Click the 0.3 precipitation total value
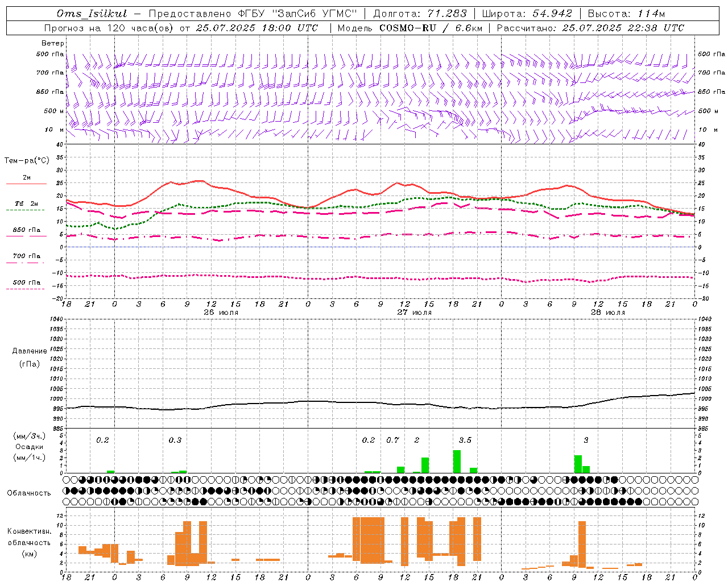The image size is (728, 582). click(x=175, y=440)
